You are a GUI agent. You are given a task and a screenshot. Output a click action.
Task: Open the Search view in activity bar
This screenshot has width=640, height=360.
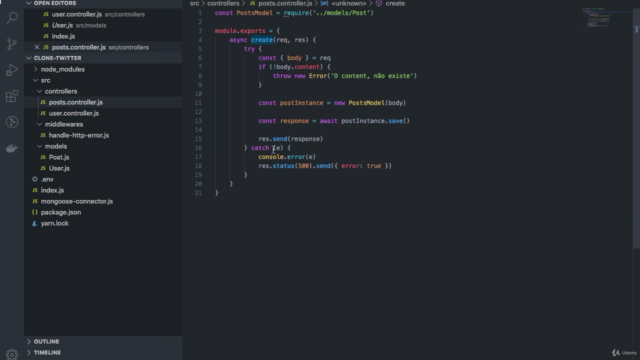[12, 18]
